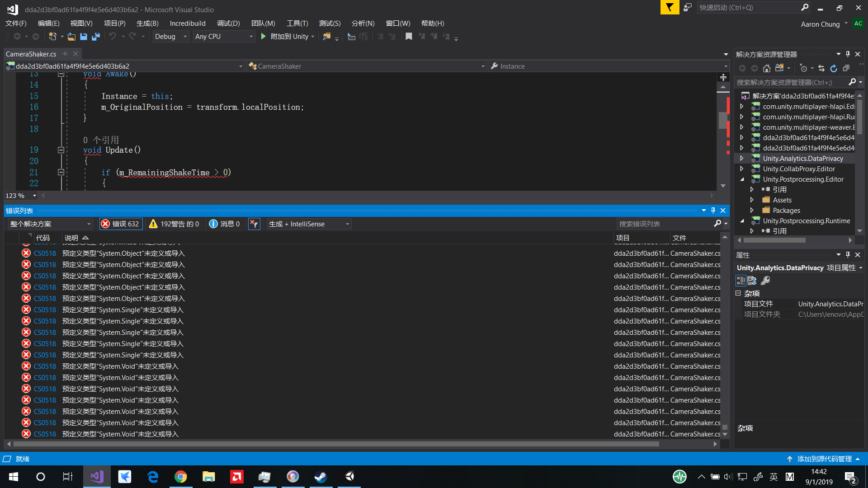Click 添加到源代码管理 in the status bar
This screenshot has height=488, width=868.
click(824, 459)
